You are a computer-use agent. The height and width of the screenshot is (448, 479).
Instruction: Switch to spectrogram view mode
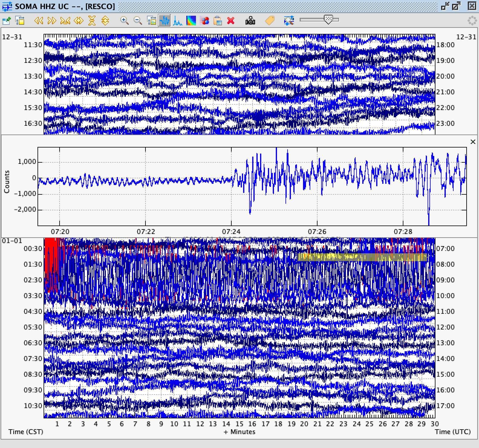click(x=191, y=21)
